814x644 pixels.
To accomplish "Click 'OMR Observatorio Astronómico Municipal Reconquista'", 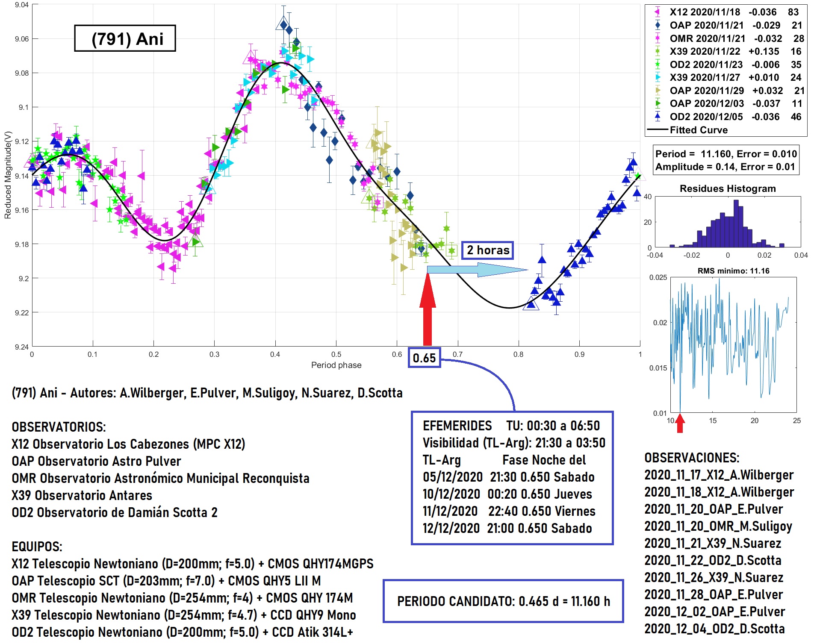I will coord(160,478).
